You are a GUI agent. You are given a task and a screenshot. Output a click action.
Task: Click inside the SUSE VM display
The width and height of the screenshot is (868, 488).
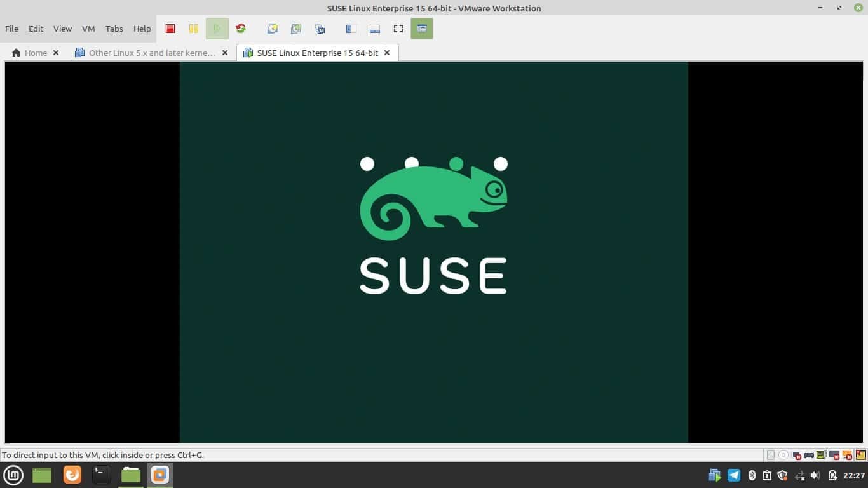pos(434,252)
